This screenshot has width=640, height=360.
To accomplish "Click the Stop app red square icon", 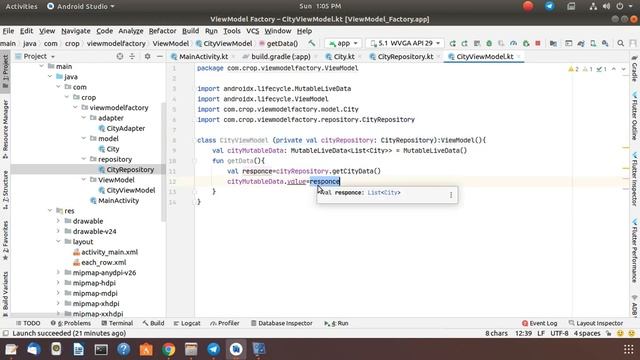I will click(x=538, y=43).
